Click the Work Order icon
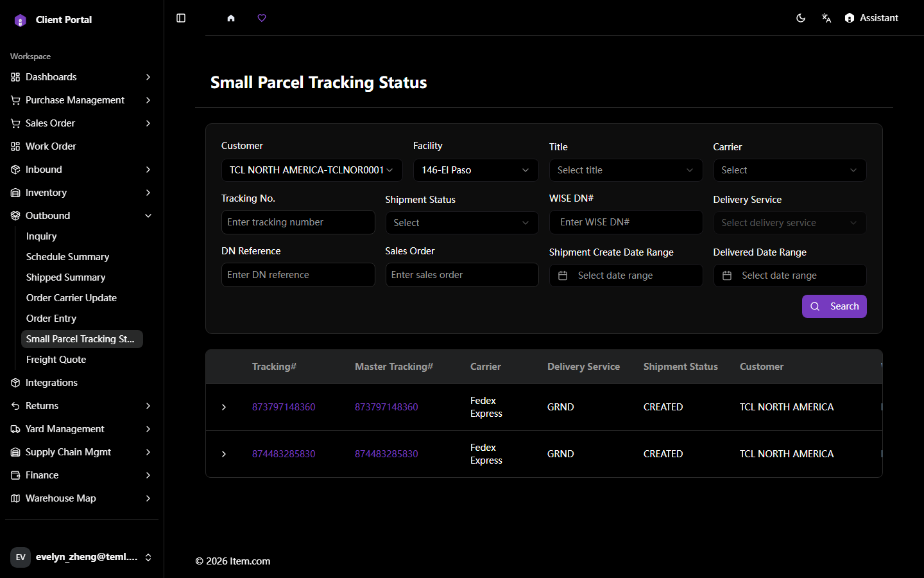The width and height of the screenshot is (924, 578). [15, 146]
